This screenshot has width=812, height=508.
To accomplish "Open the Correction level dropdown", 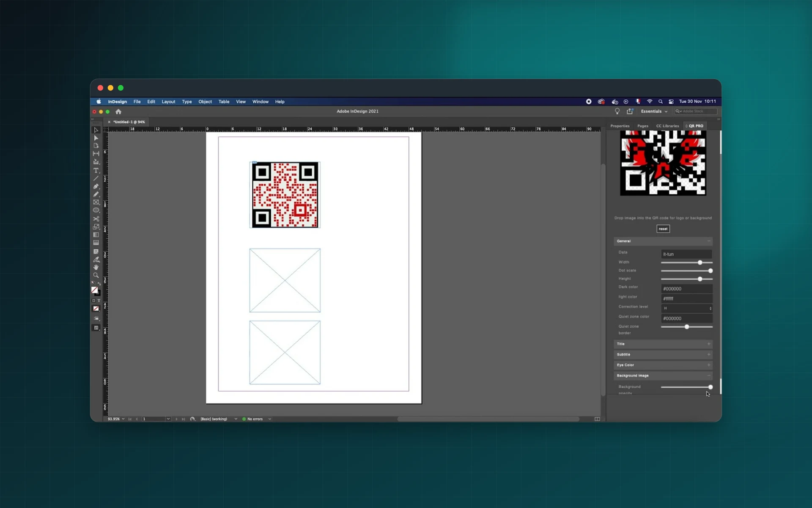I will coord(686,308).
